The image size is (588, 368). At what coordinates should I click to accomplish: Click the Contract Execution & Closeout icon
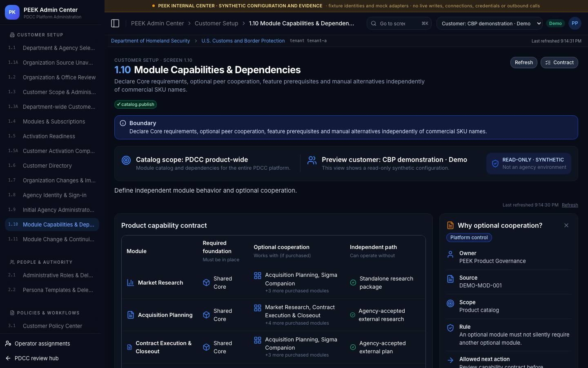[x=129, y=347]
